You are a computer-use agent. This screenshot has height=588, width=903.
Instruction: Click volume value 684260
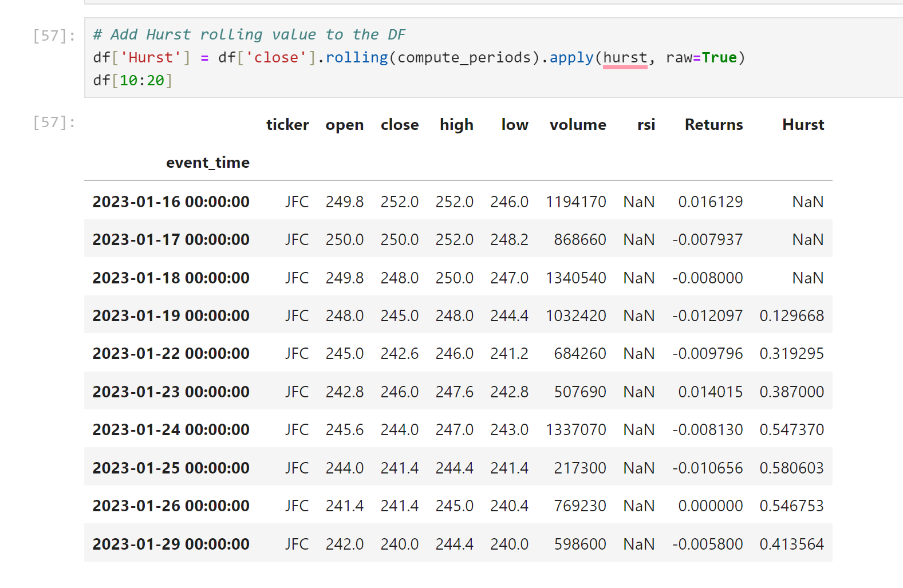tap(580, 353)
